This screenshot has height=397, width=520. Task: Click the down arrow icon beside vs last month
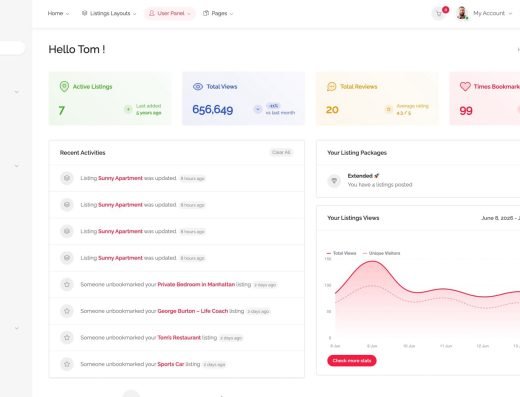pos(258,109)
